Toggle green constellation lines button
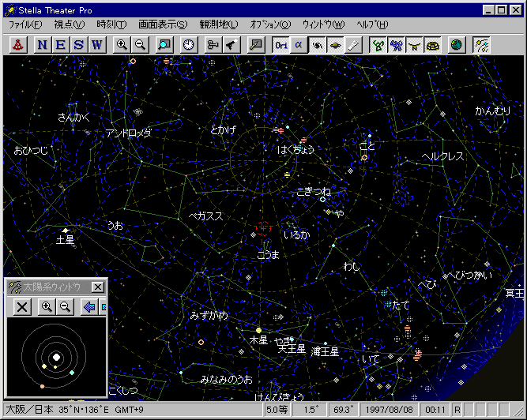The height and width of the screenshot is (420, 527). click(x=378, y=45)
